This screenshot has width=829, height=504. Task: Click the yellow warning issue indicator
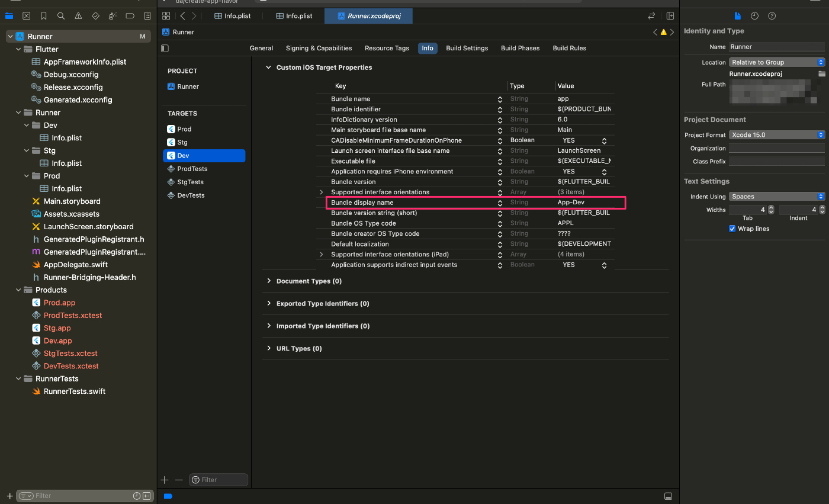pos(664,32)
